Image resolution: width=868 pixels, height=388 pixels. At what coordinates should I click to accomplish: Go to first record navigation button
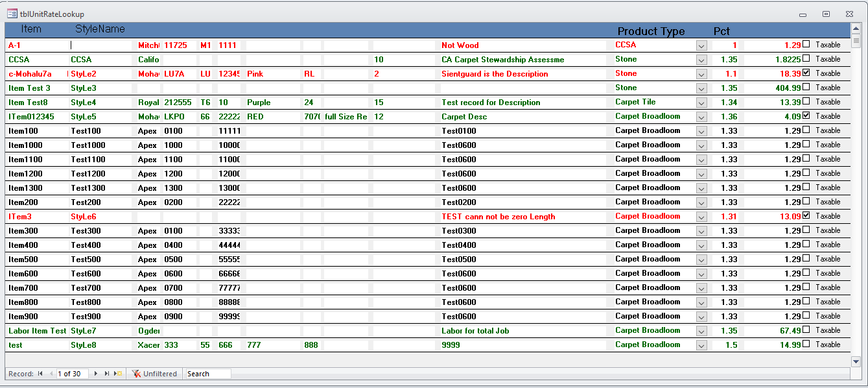[x=40, y=374]
